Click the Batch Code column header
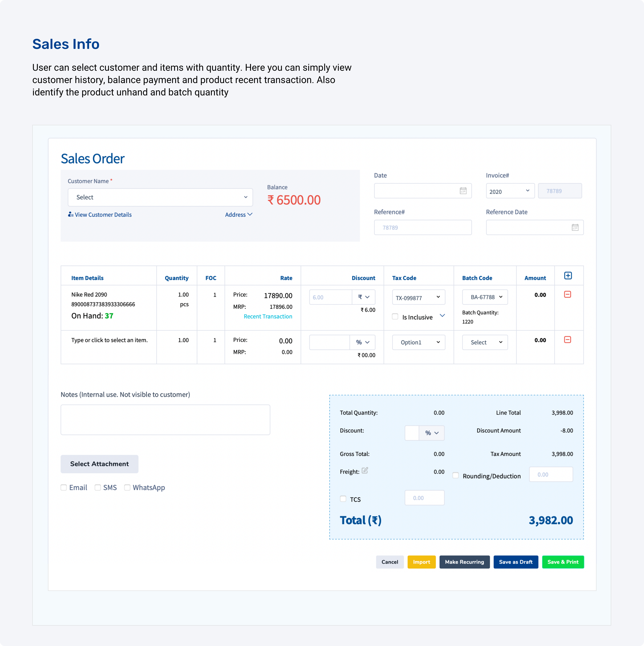The image size is (644, 646). [x=477, y=278]
